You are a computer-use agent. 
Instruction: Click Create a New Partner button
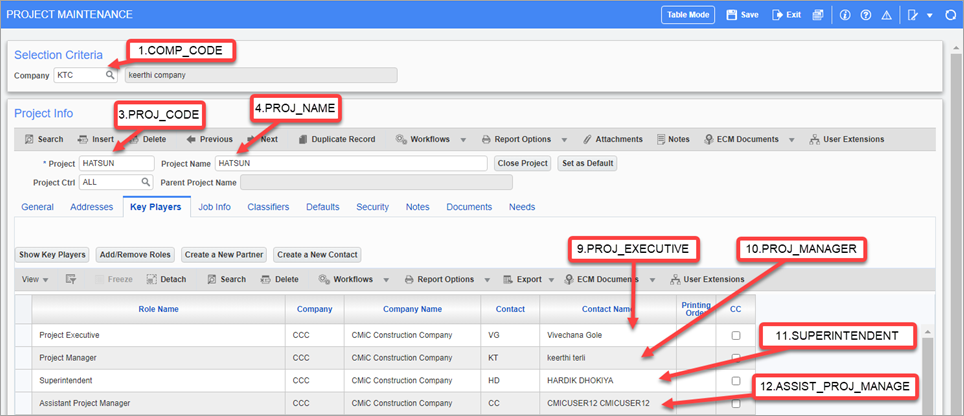coord(224,254)
